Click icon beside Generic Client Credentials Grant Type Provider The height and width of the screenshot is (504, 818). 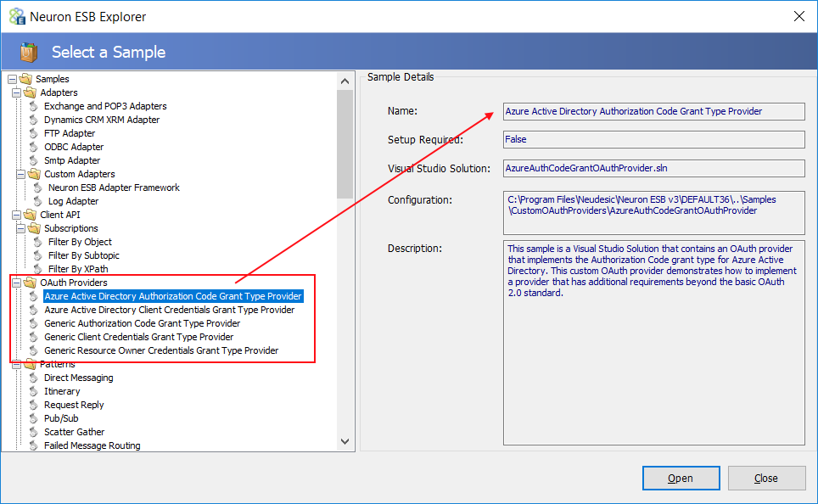[x=34, y=337]
